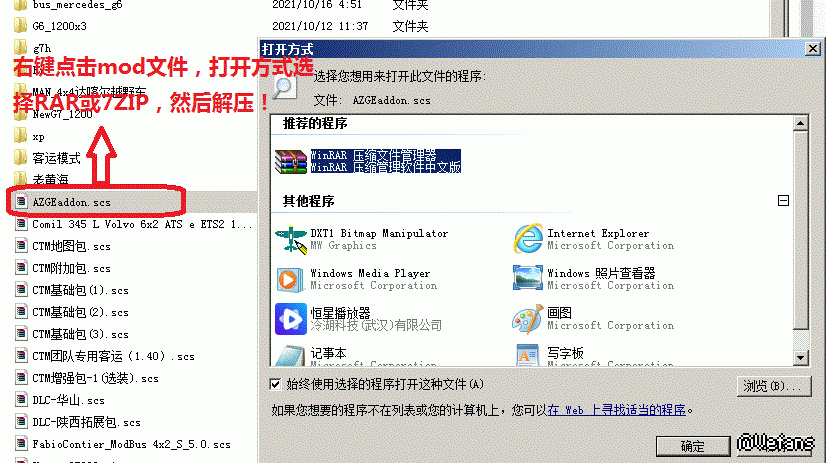Select file name AZGEaddon.scs in list
This screenshot has height=463, width=826.
pyautogui.click(x=72, y=202)
